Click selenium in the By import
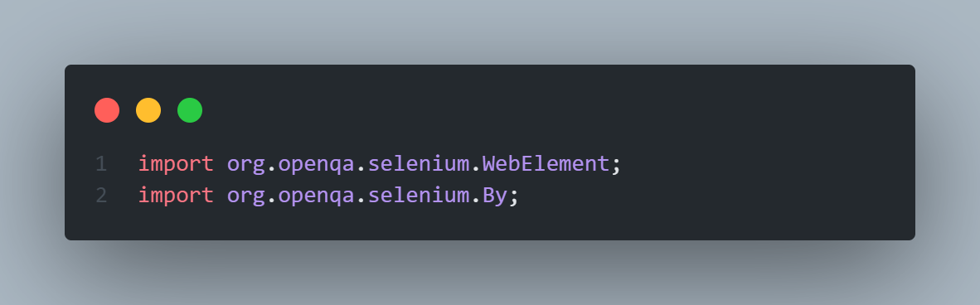Image resolution: width=980 pixels, height=305 pixels. (x=419, y=196)
